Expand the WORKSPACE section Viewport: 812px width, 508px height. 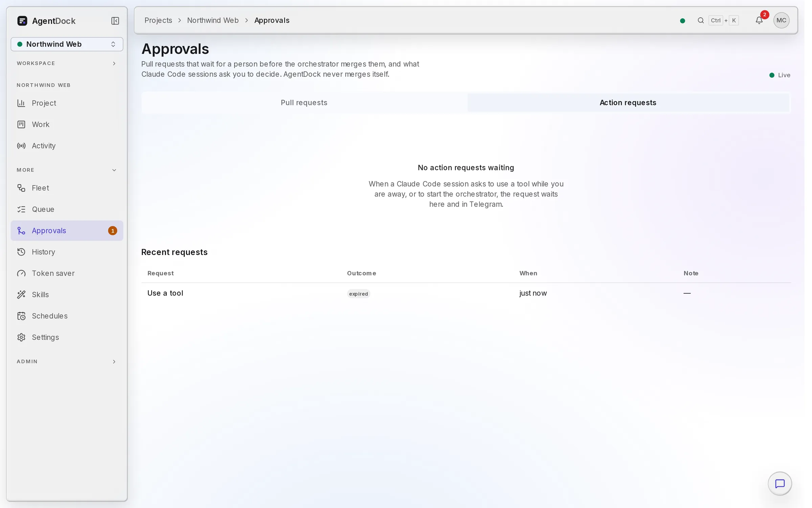[x=67, y=63]
